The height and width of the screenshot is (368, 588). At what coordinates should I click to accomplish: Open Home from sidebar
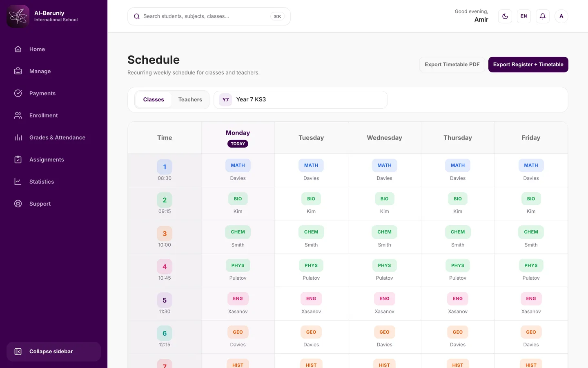[53, 49]
